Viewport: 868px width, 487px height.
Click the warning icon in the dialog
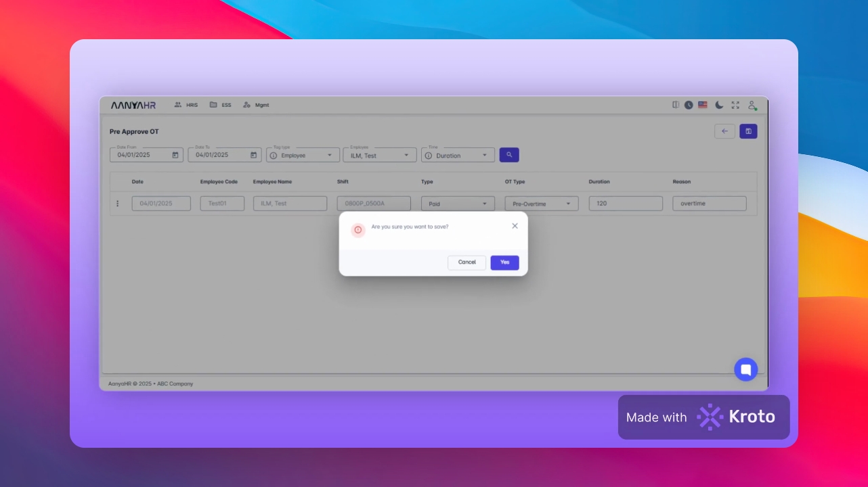coord(358,230)
